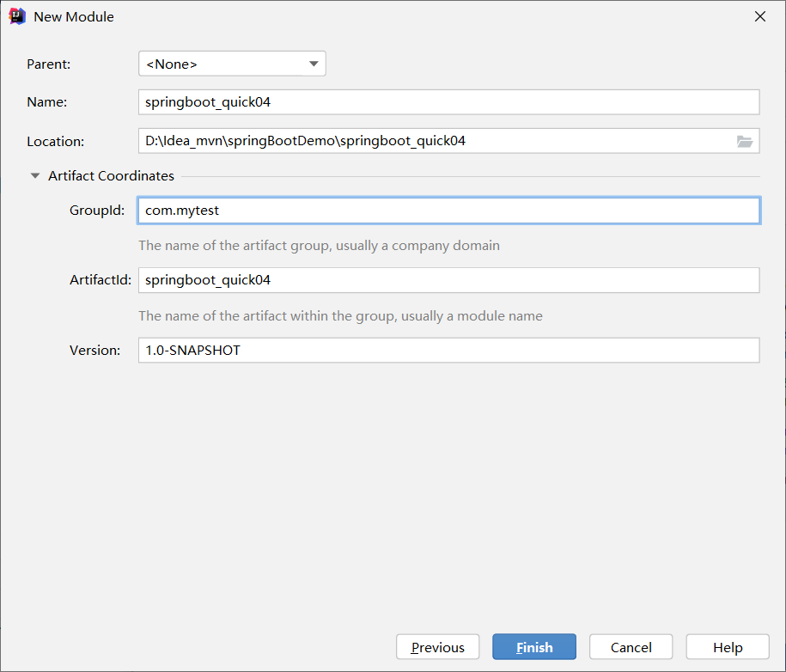Click the New Module dialog title
This screenshot has width=786, height=672.
coord(72,15)
